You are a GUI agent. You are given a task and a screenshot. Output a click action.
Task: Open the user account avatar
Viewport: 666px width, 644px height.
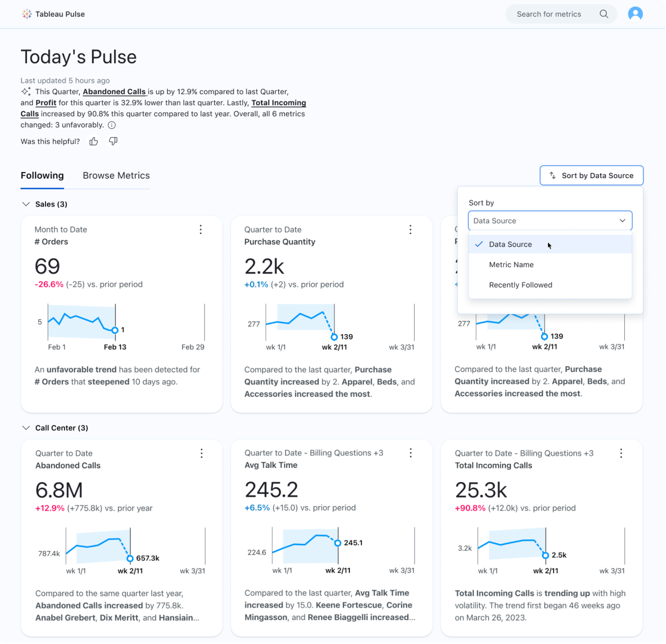coord(636,14)
